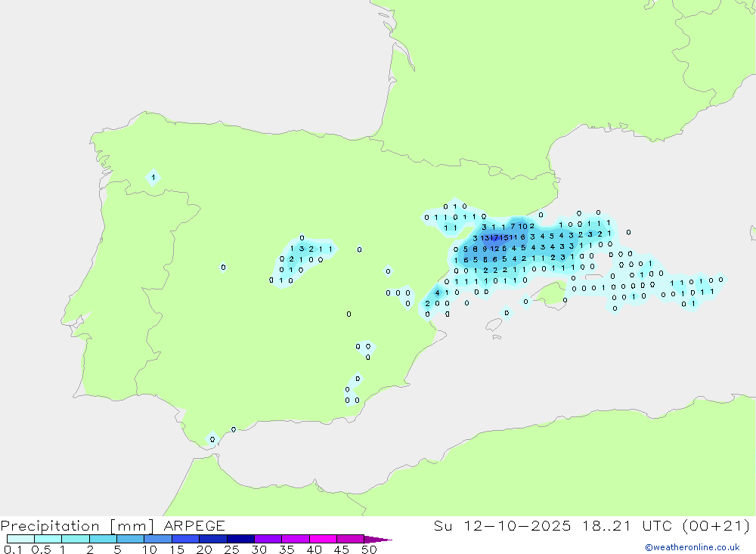
Task: Click the 30–35 mm violet legend swatch
Action: [268, 539]
